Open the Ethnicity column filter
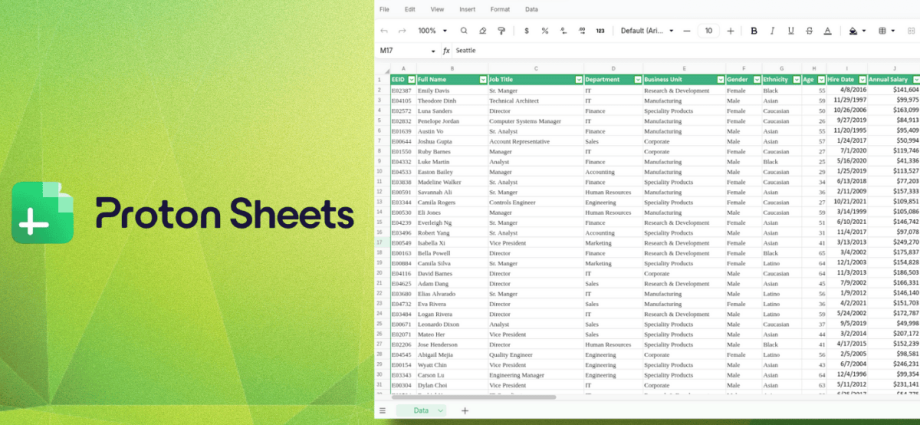The height and width of the screenshot is (425, 920). tap(797, 80)
